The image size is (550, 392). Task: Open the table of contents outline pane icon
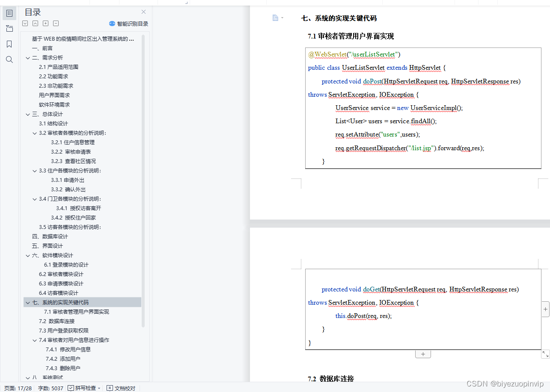point(9,13)
